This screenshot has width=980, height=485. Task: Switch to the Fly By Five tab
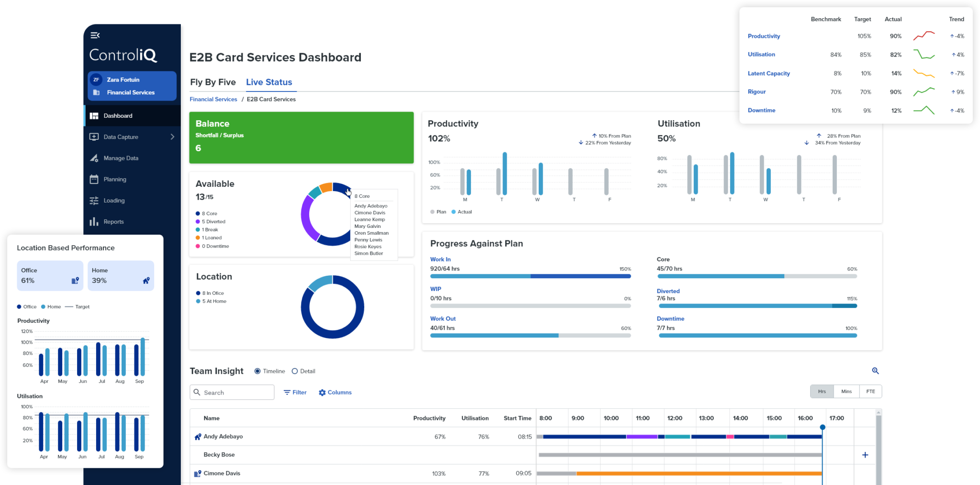coord(212,82)
